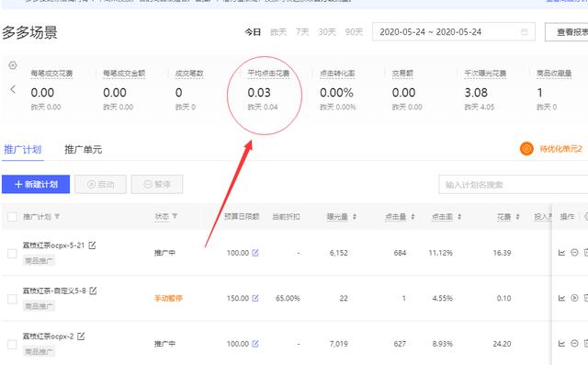Check the box for 荔枝红茶ocpx-5-21
Screen dimensions: 588x365
click(x=12, y=254)
